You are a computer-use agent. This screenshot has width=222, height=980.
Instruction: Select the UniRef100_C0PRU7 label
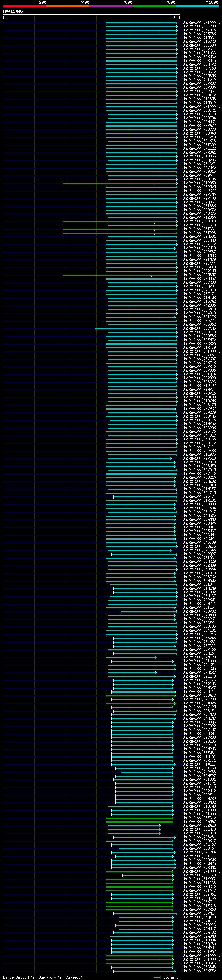click(199, 84)
